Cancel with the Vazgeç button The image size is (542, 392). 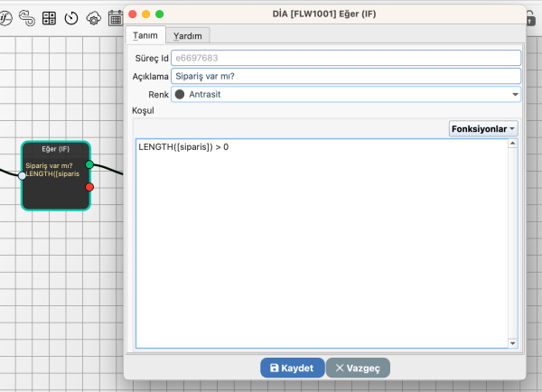(x=358, y=368)
